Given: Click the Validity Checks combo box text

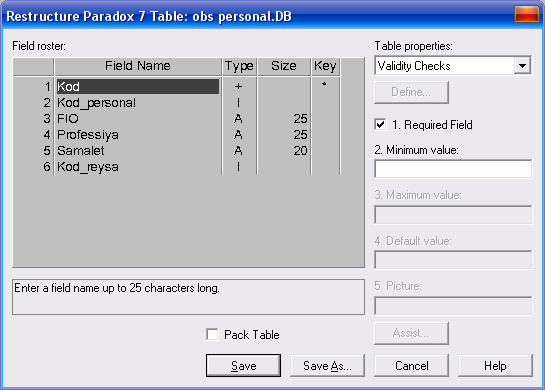Looking at the screenshot, I should [x=414, y=66].
